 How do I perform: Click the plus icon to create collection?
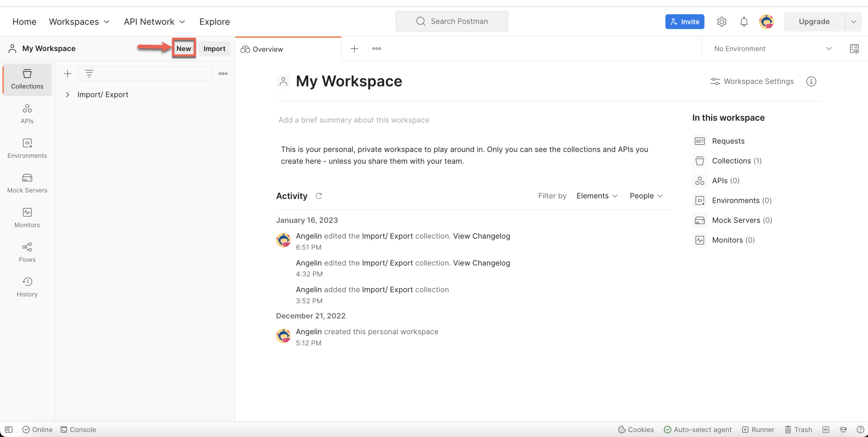coord(67,74)
